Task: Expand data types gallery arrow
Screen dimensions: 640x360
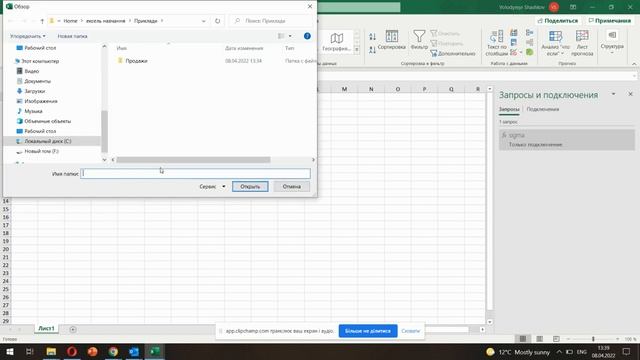Action: click(357, 50)
